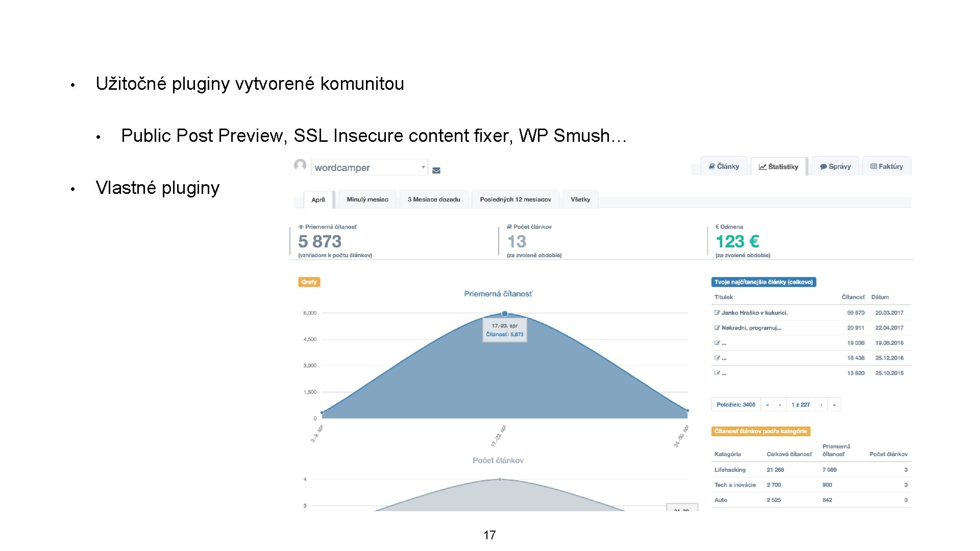Open the Správy tab
The height and width of the screenshot is (551, 980).
click(x=835, y=167)
